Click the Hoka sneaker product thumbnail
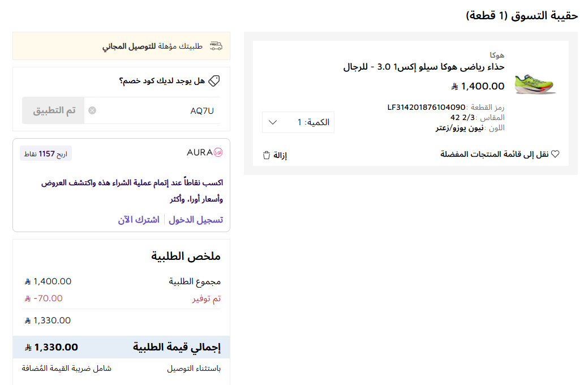The height and width of the screenshot is (385, 588). coord(535,85)
